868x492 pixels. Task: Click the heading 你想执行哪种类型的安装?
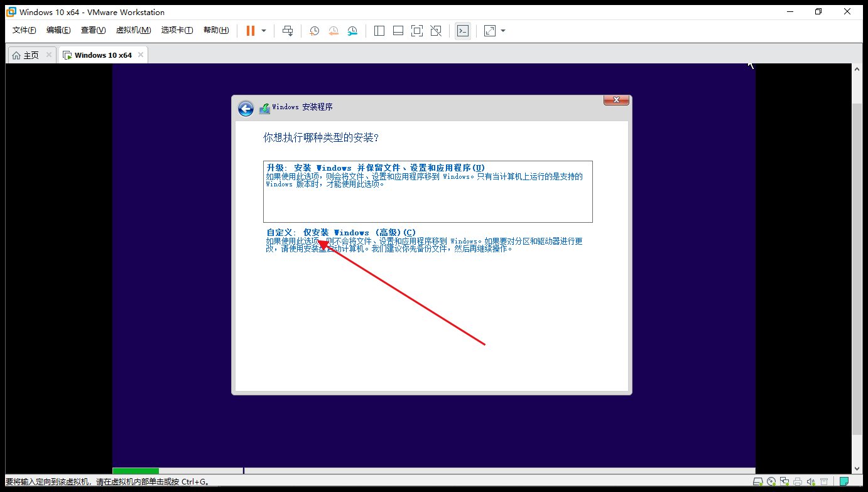(x=321, y=137)
